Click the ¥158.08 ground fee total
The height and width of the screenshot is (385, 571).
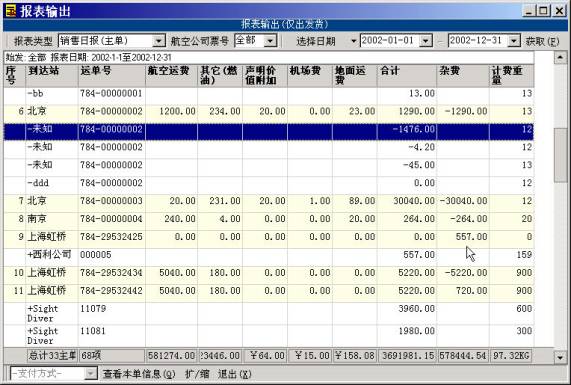[355, 355]
